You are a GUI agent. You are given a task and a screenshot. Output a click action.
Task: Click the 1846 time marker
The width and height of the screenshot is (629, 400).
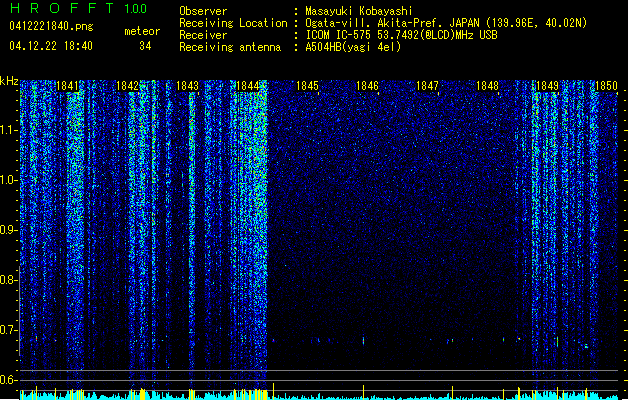tap(367, 86)
